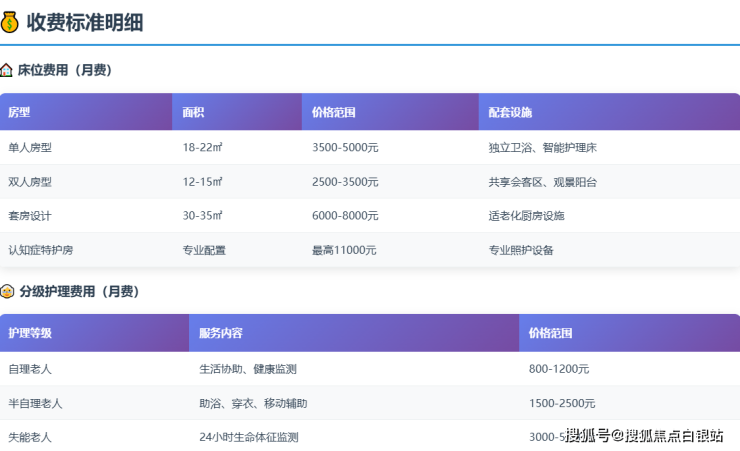This screenshot has height=451, width=740.
Task: Click the 3500-5000元 price cell
Action: click(x=345, y=148)
